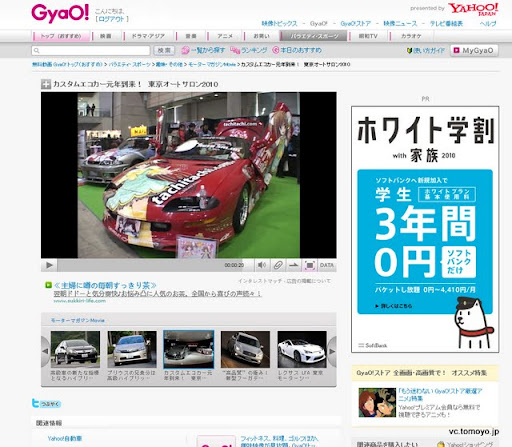Select the トップ(おすすめ) tab
The height and width of the screenshot is (447, 512).
coord(61,36)
